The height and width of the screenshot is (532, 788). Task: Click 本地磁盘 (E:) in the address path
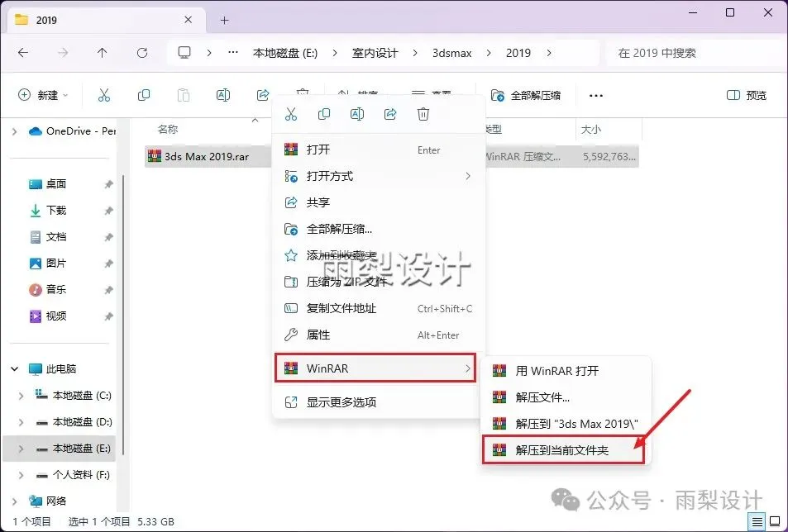pos(285,53)
